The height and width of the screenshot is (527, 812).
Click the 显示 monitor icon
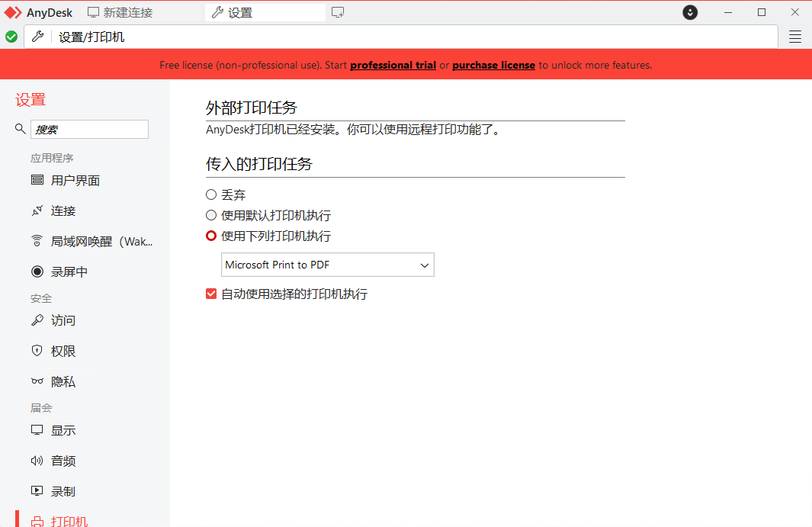point(37,430)
